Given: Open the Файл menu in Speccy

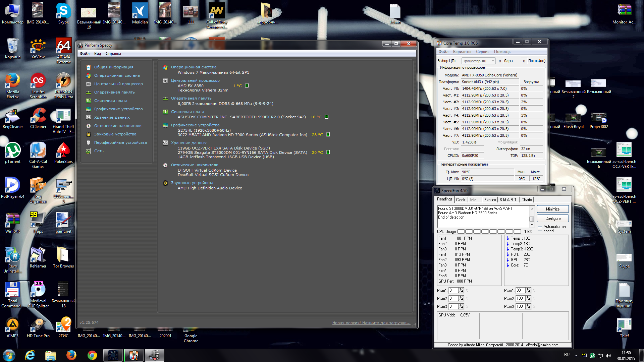Looking at the screenshot, I should 85,54.
